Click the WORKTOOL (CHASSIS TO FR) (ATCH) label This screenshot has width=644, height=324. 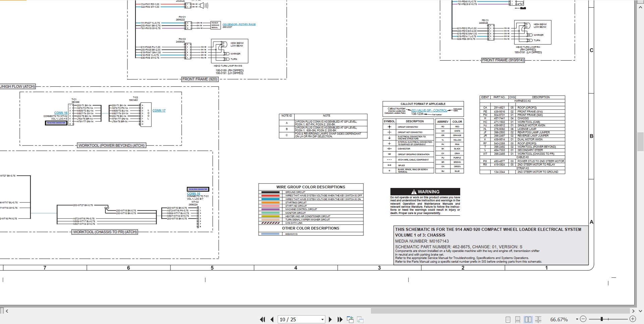pyautogui.click(x=105, y=232)
